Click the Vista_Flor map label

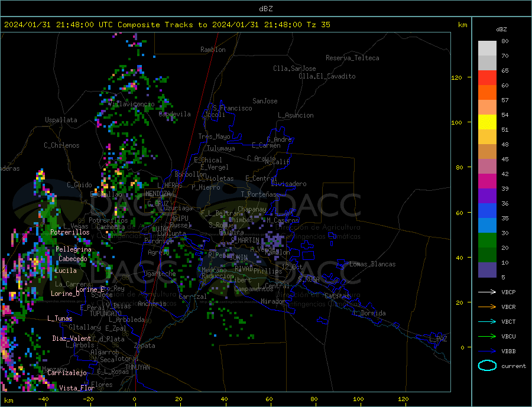[77, 388]
